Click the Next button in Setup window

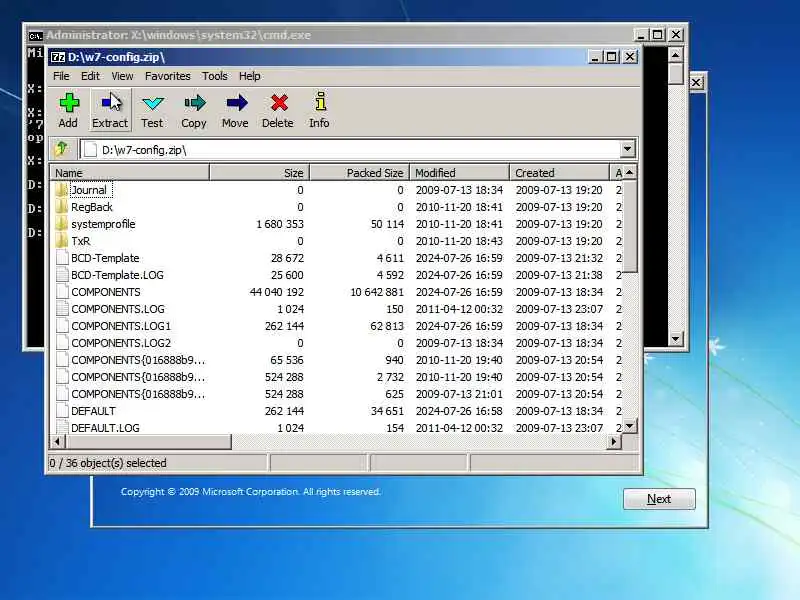point(659,499)
